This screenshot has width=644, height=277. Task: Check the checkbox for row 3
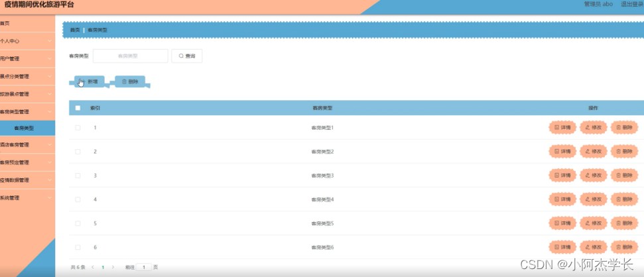pyautogui.click(x=78, y=176)
